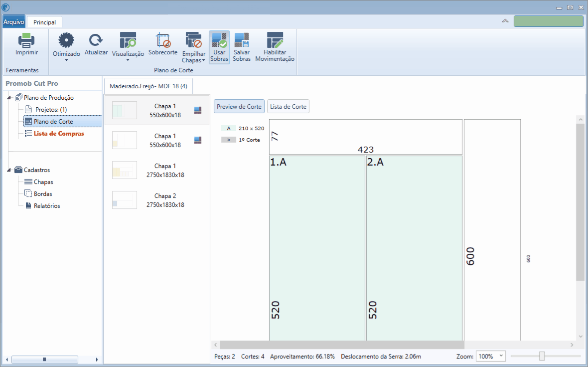This screenshot has height=367, width=588.
Task: Open Lista de Compras tree item
Action: pyautogui.click(x=59, y=134)
